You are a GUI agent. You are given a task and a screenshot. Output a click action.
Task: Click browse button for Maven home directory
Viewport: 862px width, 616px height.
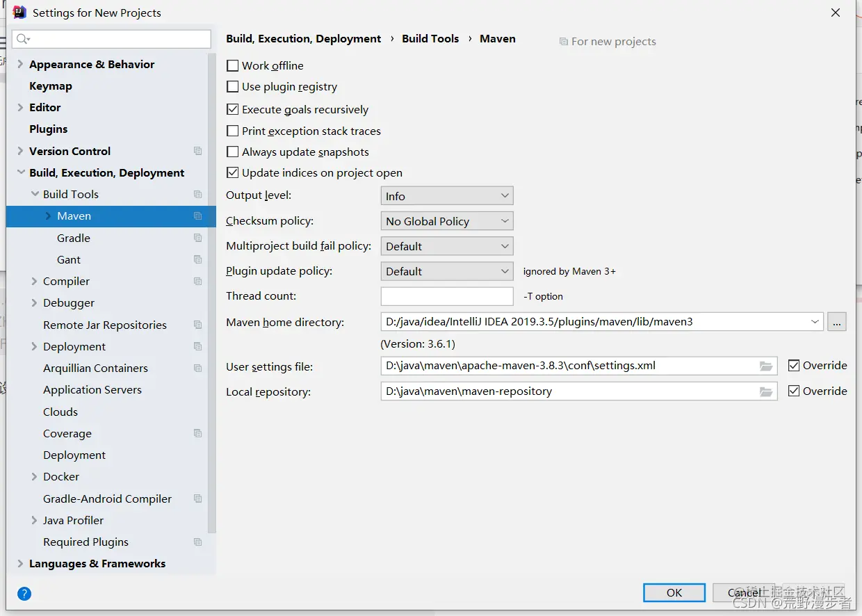pyautogui.click(x=837, y=322)
